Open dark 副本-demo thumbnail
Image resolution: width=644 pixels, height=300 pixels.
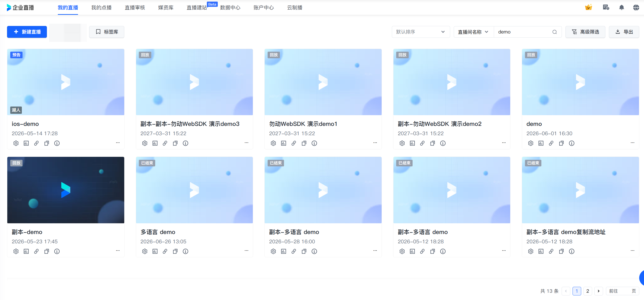pos(66,190)
